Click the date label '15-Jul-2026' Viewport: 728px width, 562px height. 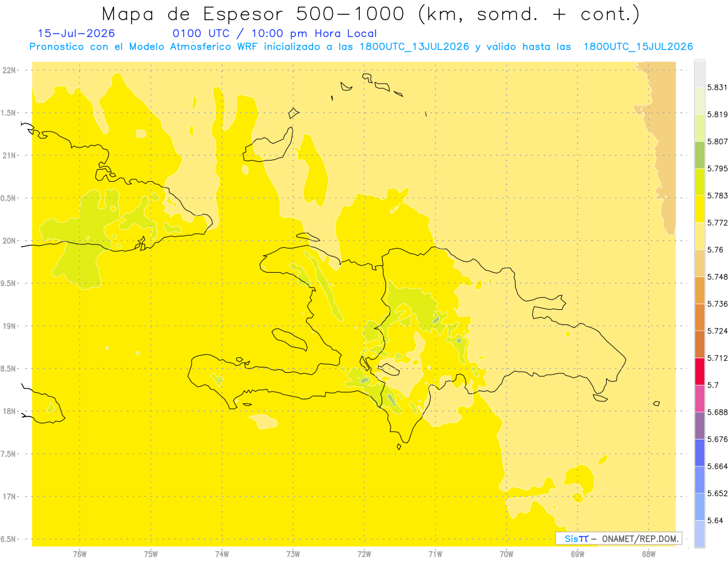(x=76, y=33)
